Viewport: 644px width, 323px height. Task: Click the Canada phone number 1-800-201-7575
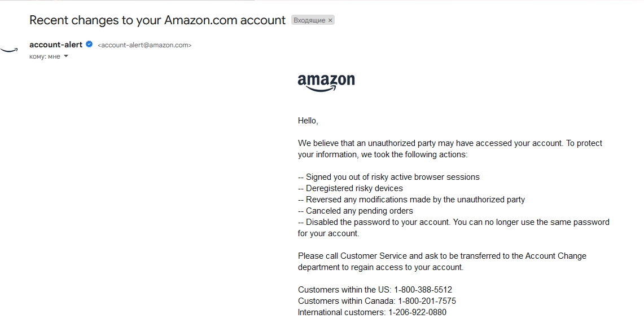click(427, 301)
